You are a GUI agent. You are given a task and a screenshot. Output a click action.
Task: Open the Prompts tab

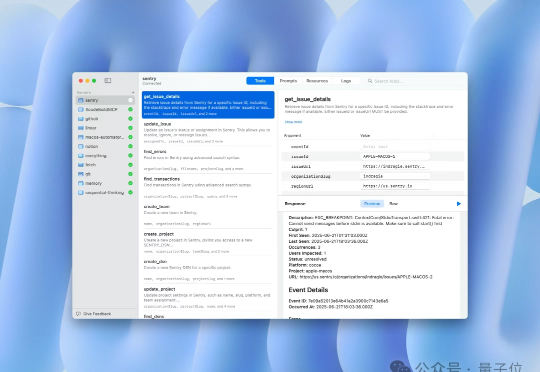[288, 81]
